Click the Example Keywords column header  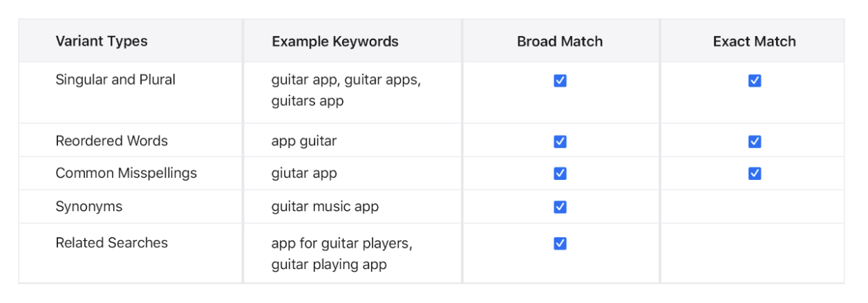point(335,42)
